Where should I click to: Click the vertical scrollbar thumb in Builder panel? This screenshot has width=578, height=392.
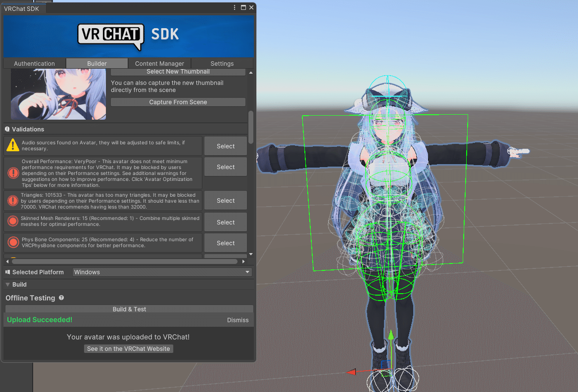click(x=251, y=127)
